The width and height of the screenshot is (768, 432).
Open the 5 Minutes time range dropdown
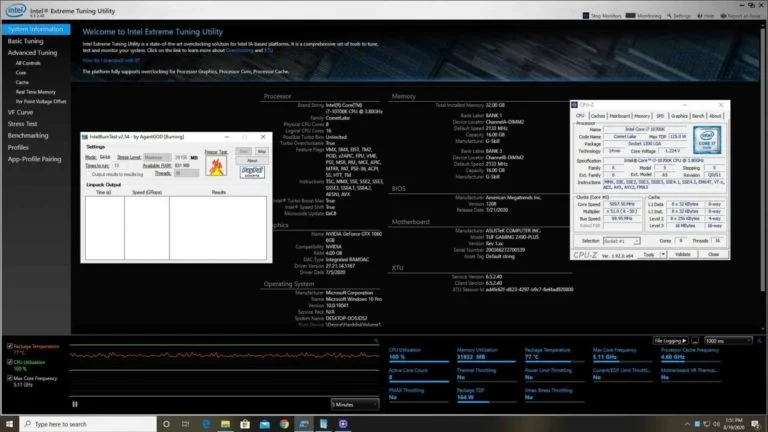click(x=355, y=405)
